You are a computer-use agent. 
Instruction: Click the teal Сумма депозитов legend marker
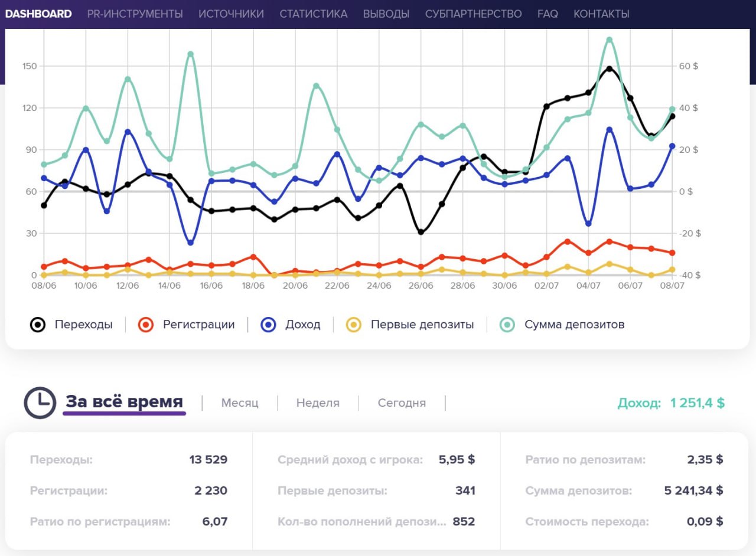pyautogui.click(x=508, y=325)
